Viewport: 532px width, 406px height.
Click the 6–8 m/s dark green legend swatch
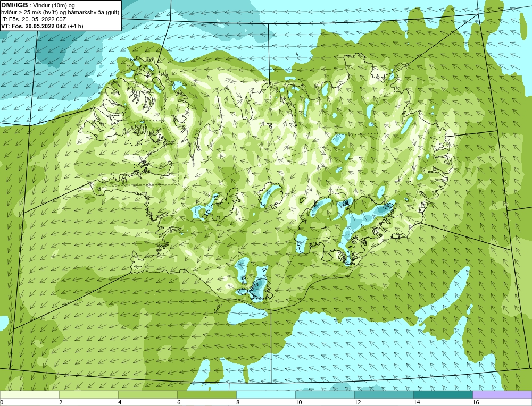pos(207,394)
